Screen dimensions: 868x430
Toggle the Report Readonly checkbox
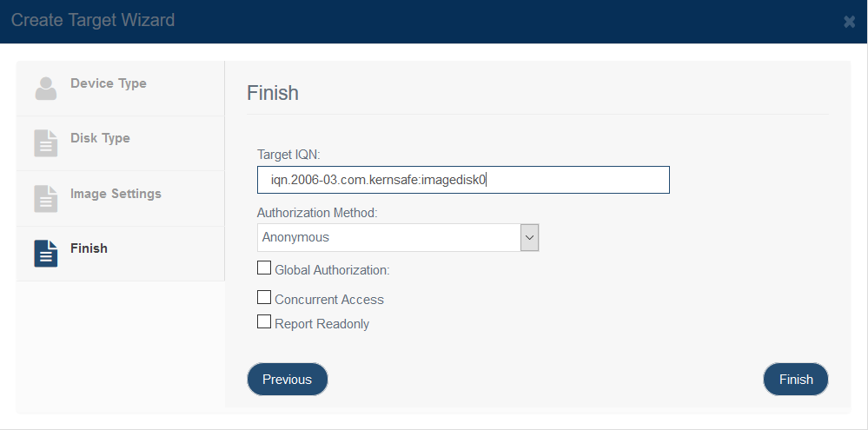(x=264, y=322)
